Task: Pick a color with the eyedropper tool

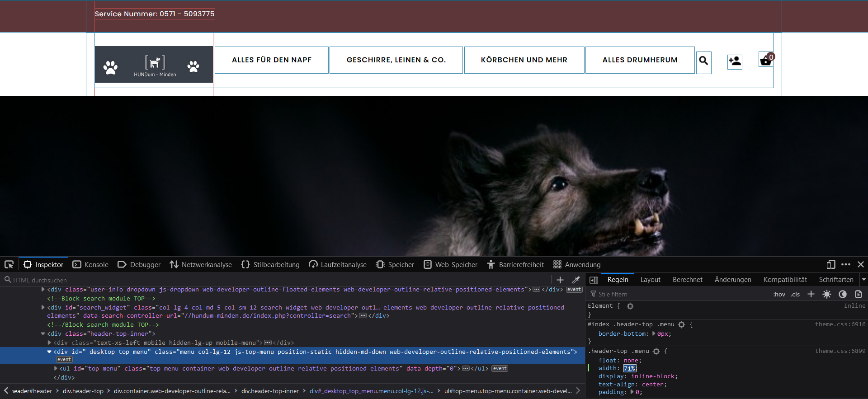Action: coord(576,280)
